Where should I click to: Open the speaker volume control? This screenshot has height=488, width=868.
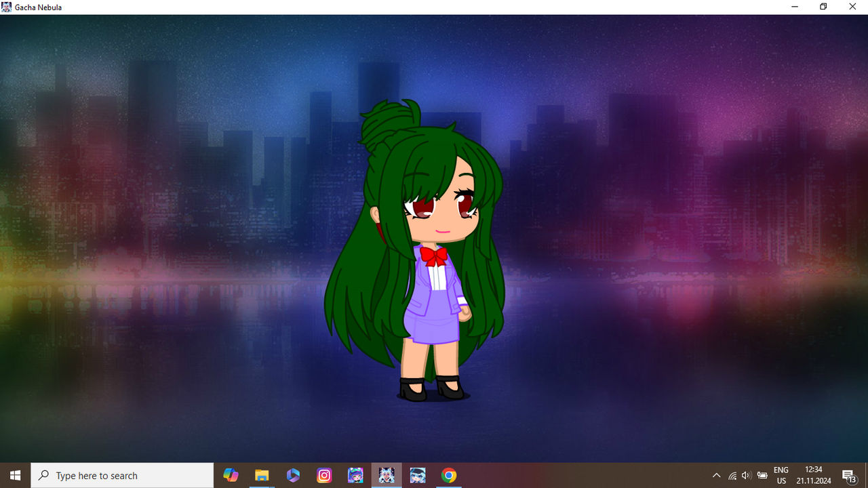point(747,475)
